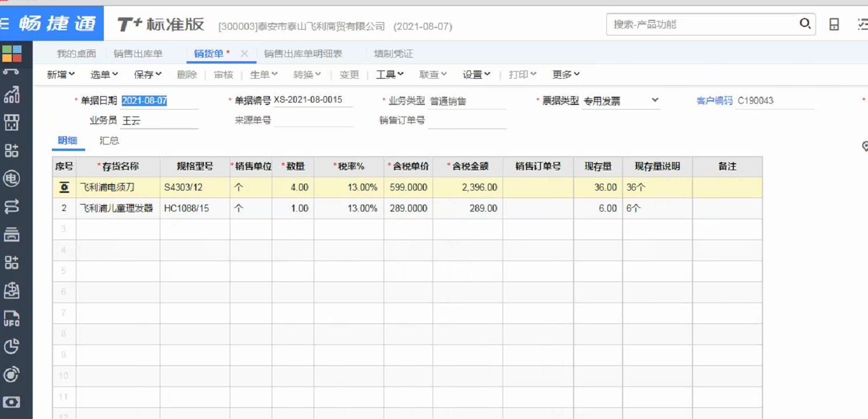Click the 6个 stock description cell
Image resolution: width=868 pixels, height=419 pixels.
(x=658, y=209)
